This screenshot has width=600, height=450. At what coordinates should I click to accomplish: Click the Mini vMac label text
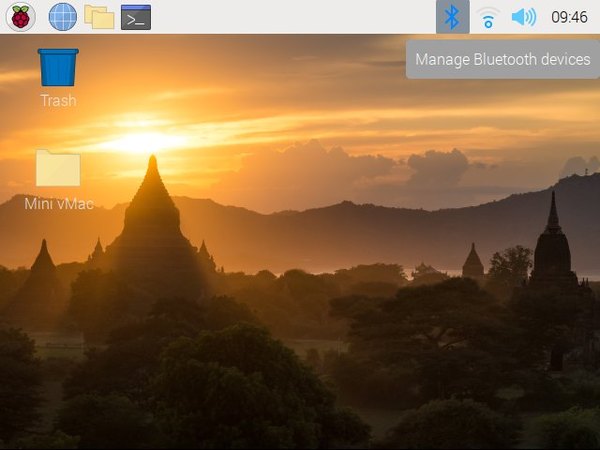(59, 204)
